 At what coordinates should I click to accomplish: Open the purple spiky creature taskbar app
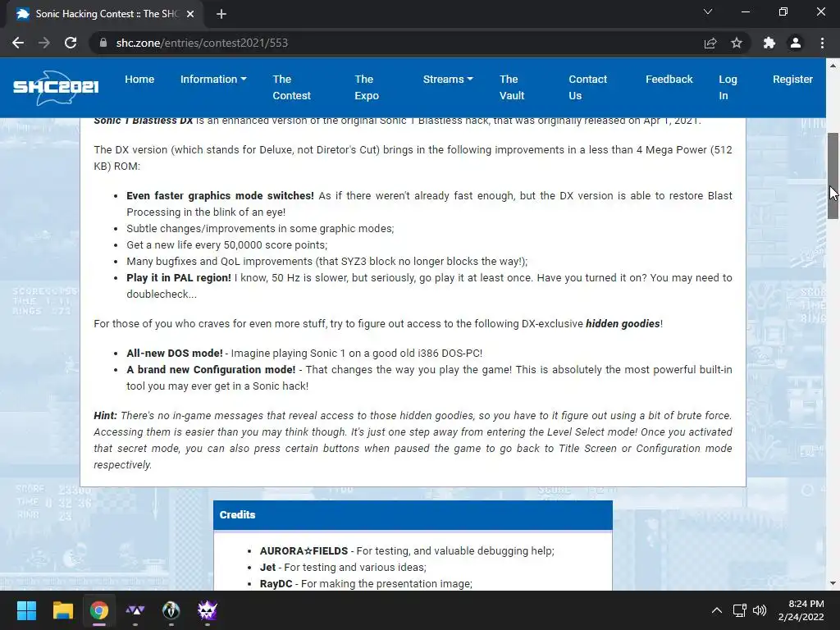(208, 610)
